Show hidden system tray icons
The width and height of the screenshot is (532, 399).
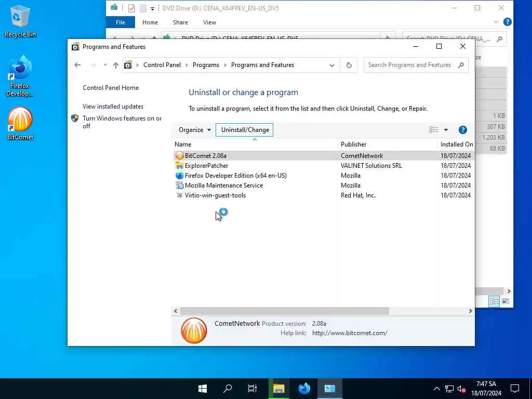click(x=436, y=389)
